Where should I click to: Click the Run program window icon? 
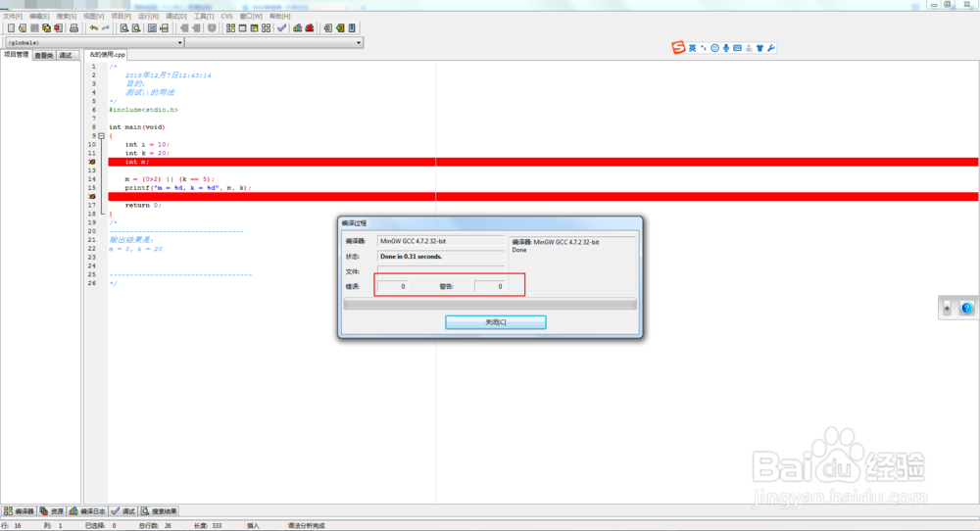coord(242,28)
